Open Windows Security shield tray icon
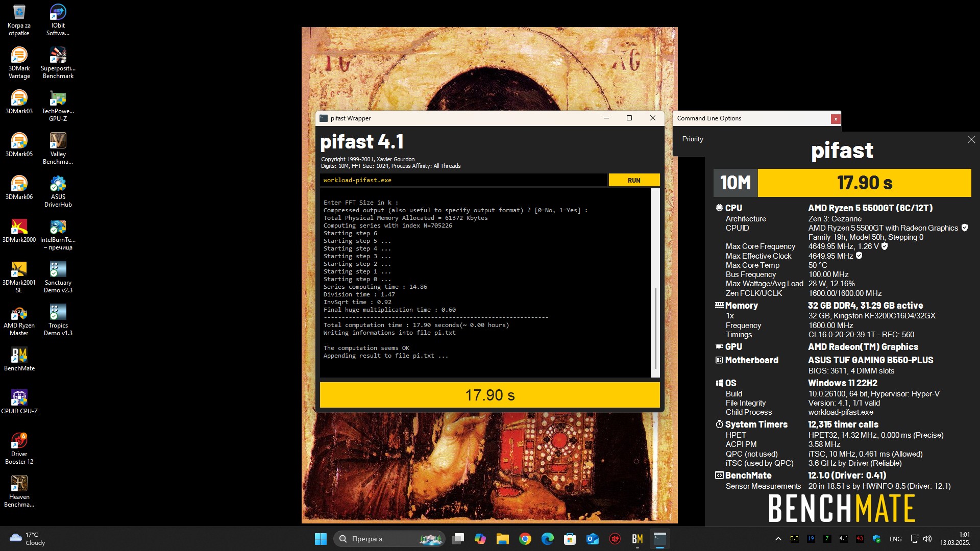Image resolution: width=980 pixels, height=551 pixels. point(876,539)
